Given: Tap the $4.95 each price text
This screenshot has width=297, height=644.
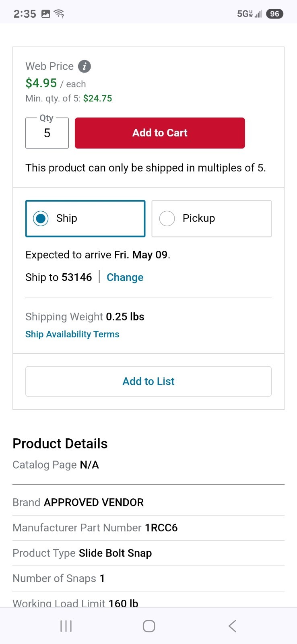Looking at the screenshot, I should (x=56, y=83).
